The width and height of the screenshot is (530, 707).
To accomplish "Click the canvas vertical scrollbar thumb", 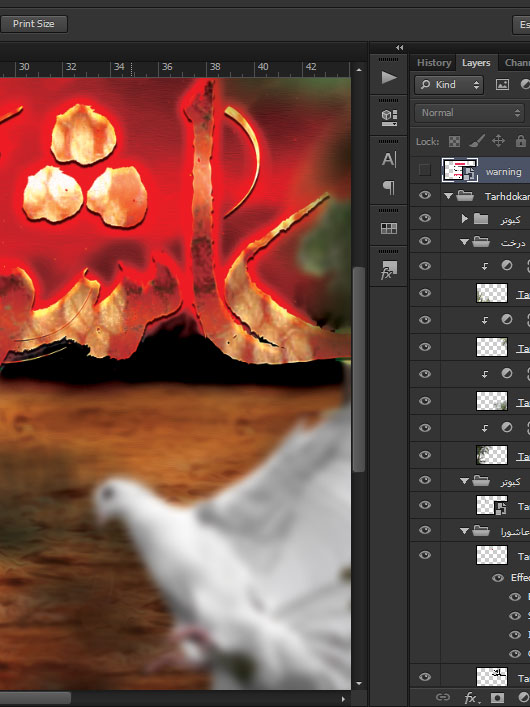I will (359, 369).
